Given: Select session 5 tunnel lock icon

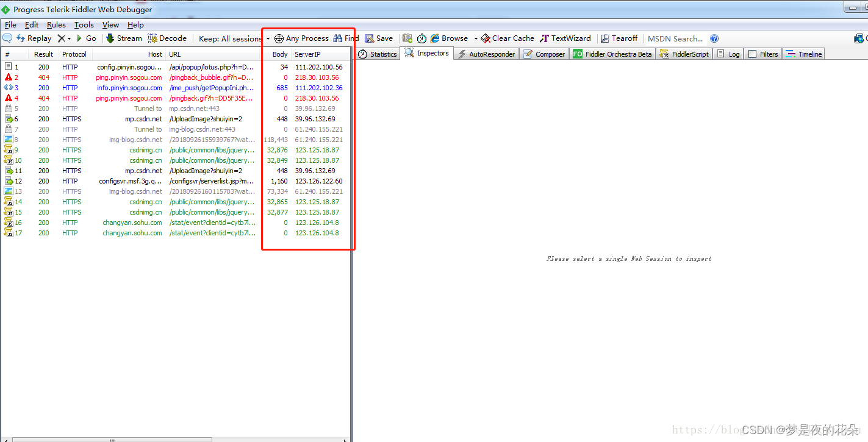Looking at the screenshot, I should (9, 109).
